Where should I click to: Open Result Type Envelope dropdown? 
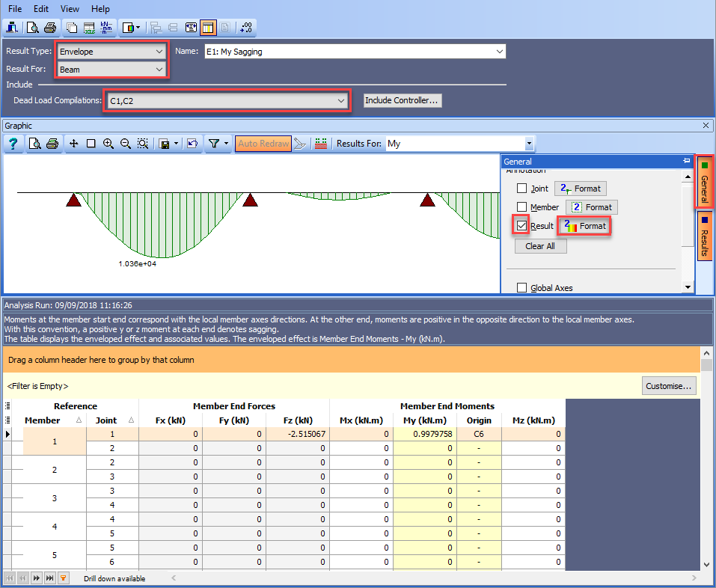pyautogui.click(x=111, y=52)
